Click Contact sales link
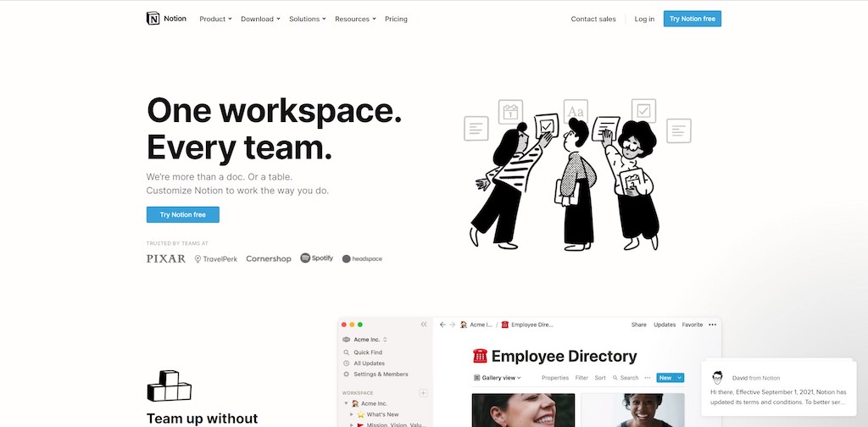Image resolution: width=868 pixels, height=427 pixels. [593, 19]
